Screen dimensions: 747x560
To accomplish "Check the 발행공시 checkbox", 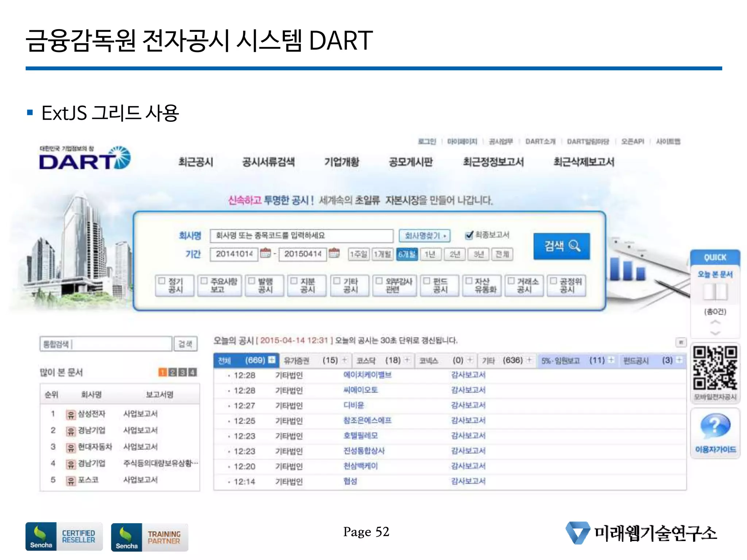I will point(252,281).
